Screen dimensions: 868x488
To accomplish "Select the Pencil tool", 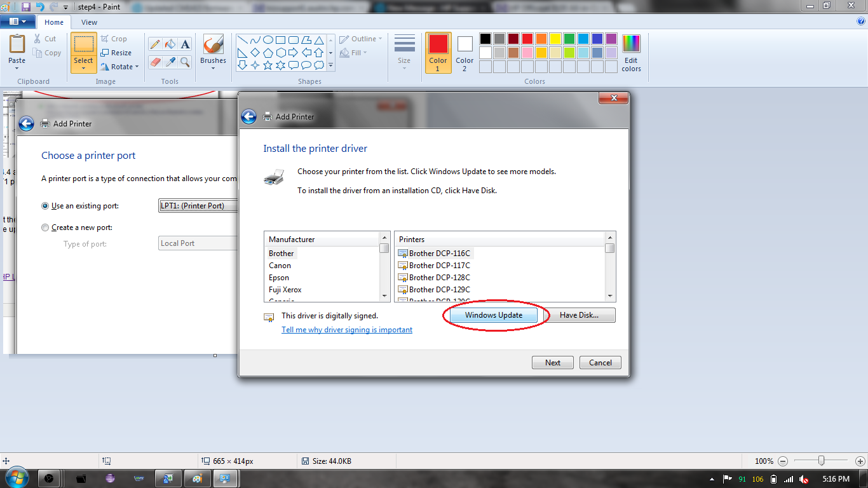I will pos(154,44).
